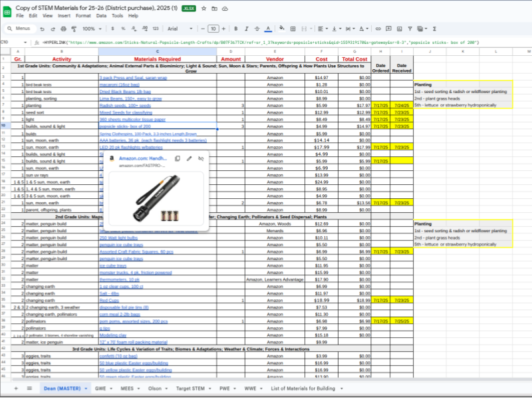This screenshot has height=399, width=532.
Task: Click the Create a filter icon
Action: click(410, 29)
